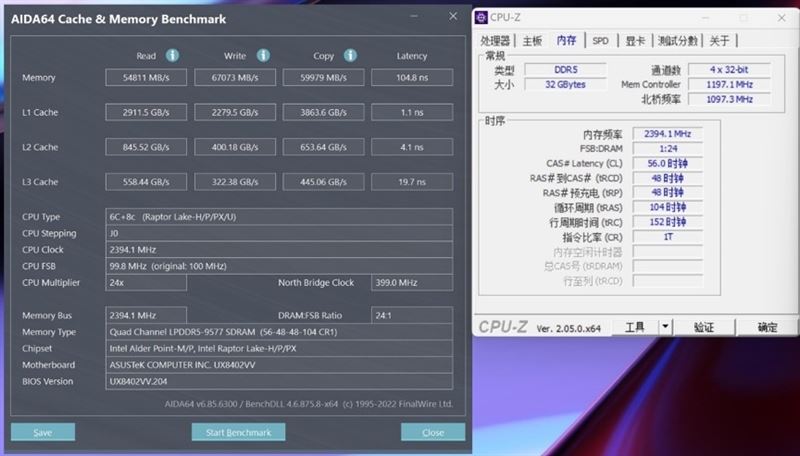Click the Close button in AIDA64
Screen dimensions: 800x456
pyautogui.click(x=433, y=432)
